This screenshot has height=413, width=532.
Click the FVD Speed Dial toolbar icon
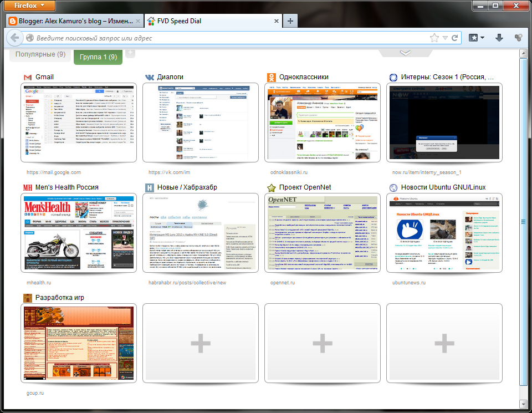tap(518, 38)
